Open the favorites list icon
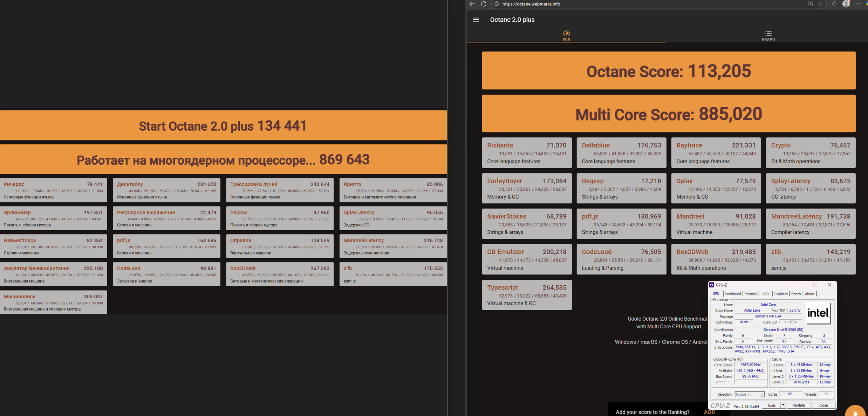Image resolution: width=868 pixels, height=416 pixels. [x=834, y=4]
